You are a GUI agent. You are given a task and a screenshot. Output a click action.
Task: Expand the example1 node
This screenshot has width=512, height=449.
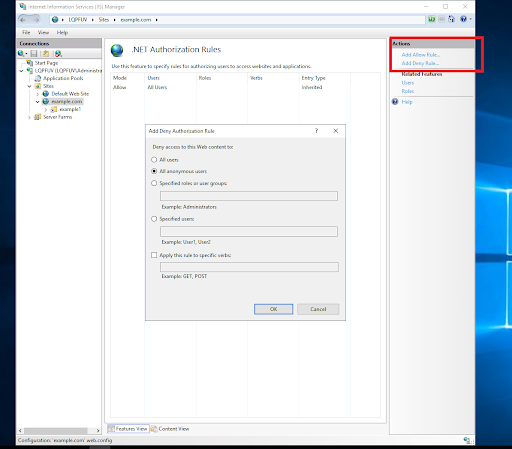coord(46,109)
